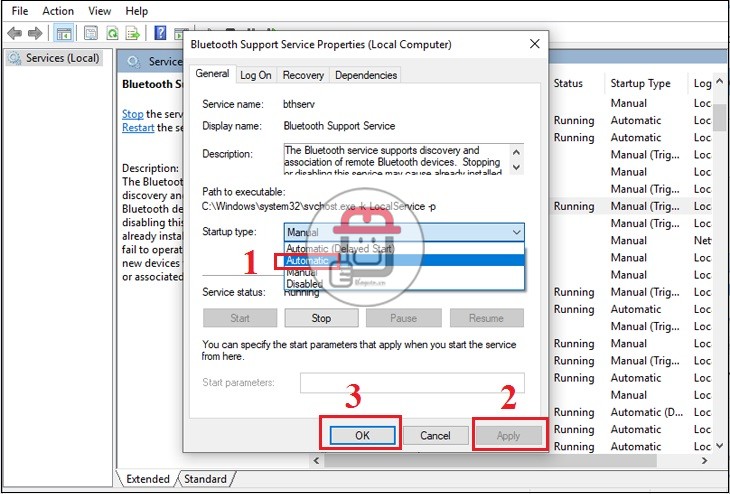Toggle the Show/Hide Console Tree icon
Image resolution: width=730 pixels, height=494 pixels.
[x=64, y=34]
